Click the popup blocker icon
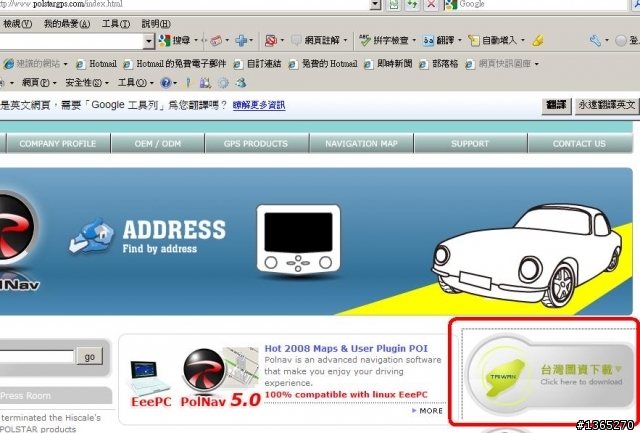 click(271, 40)
